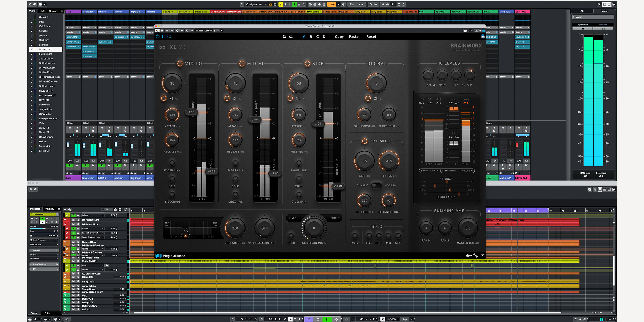
Task: Click the Tap tempo button
Action: point(405,319)
